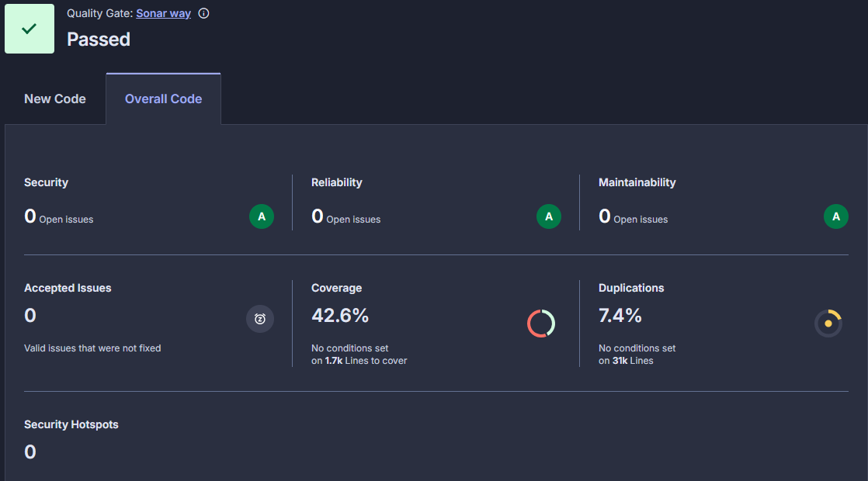Open Maintainability 0 open issues
Image resolution: width=868 pixels, height=481 pixels.
coord(634,216)
